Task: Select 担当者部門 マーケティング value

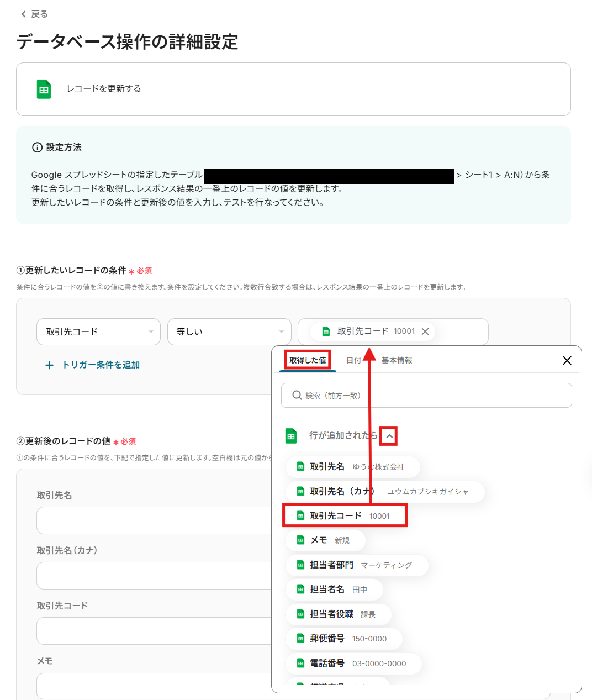Action: [357, 565]
